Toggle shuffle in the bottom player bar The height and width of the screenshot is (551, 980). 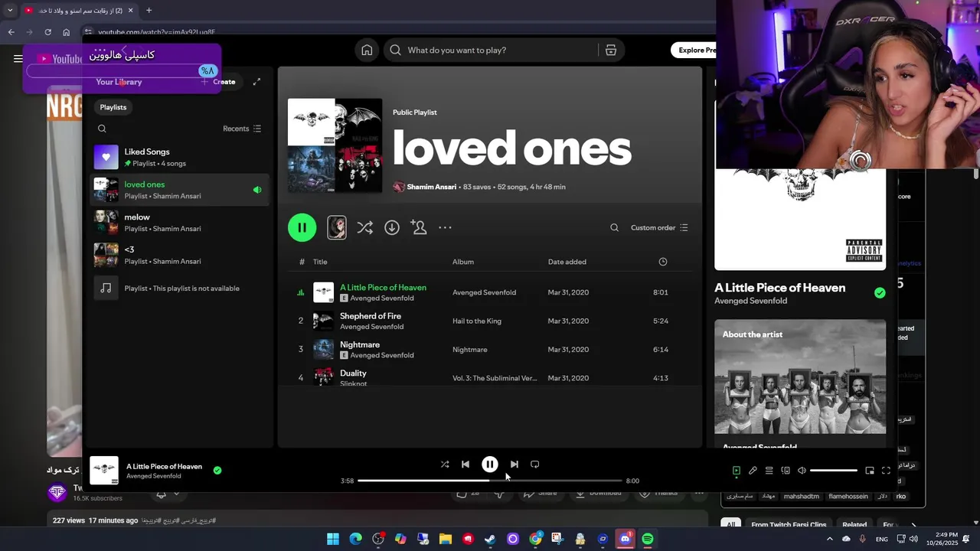tap(445, 464)
